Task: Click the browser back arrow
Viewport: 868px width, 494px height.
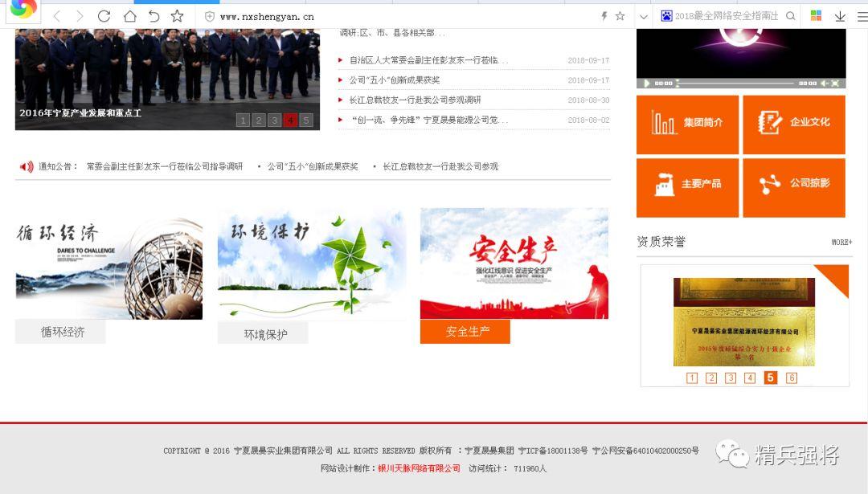Action: 57,17
